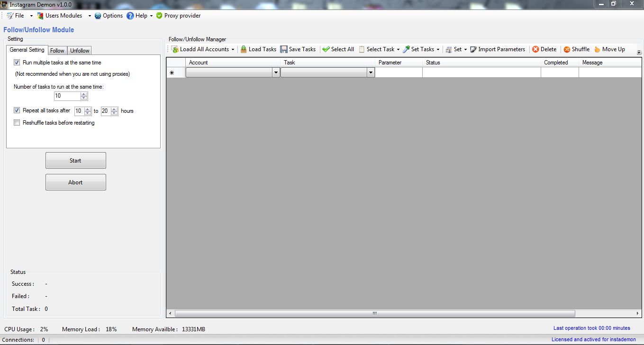The width and height of the screenshot is (644, 345).
Task: Click the number of tasks input field
Action: pos(67,96)
